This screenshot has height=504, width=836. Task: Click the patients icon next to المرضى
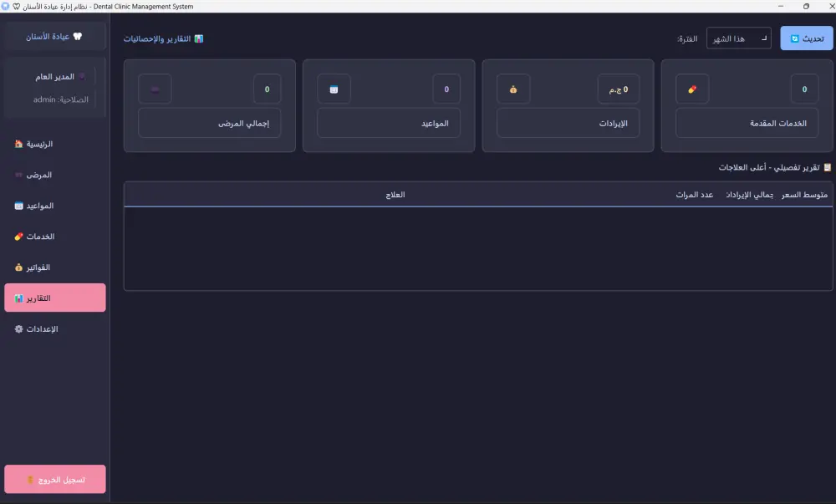pos(18,175)
